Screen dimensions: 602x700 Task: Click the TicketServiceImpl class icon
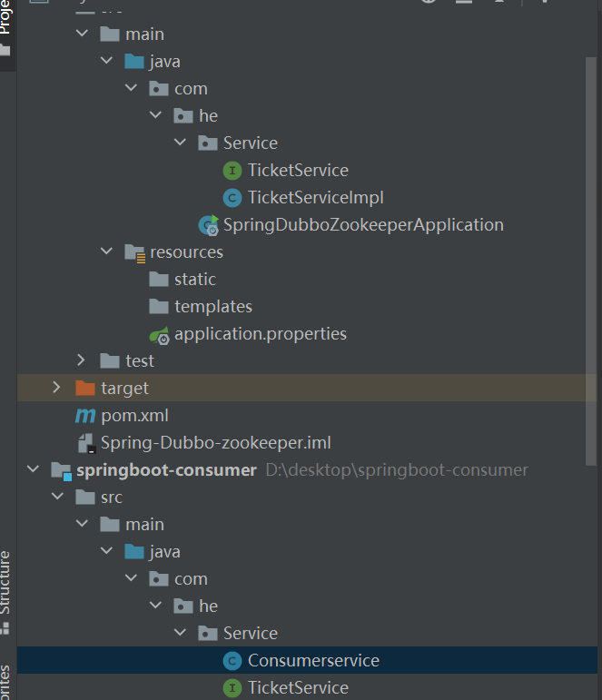coord(232,198)
